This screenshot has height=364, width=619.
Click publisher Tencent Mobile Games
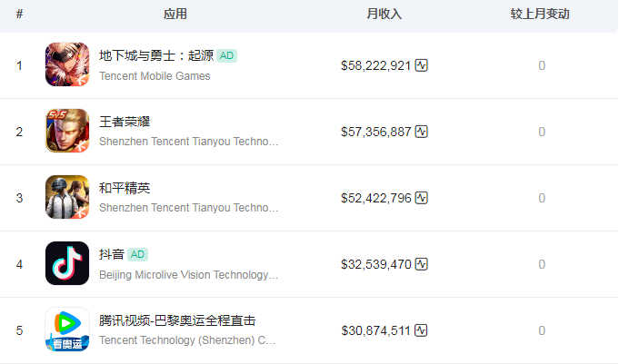155,76
